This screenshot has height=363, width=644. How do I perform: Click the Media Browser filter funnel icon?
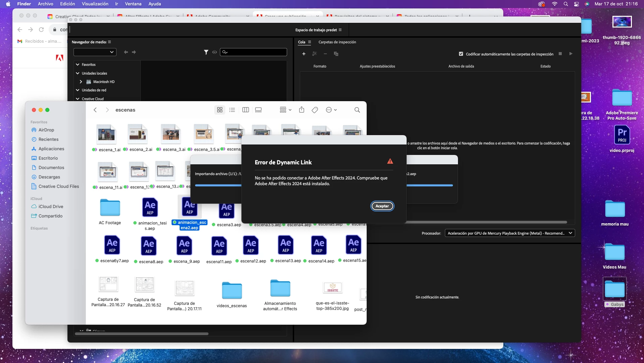pos(206,52)
